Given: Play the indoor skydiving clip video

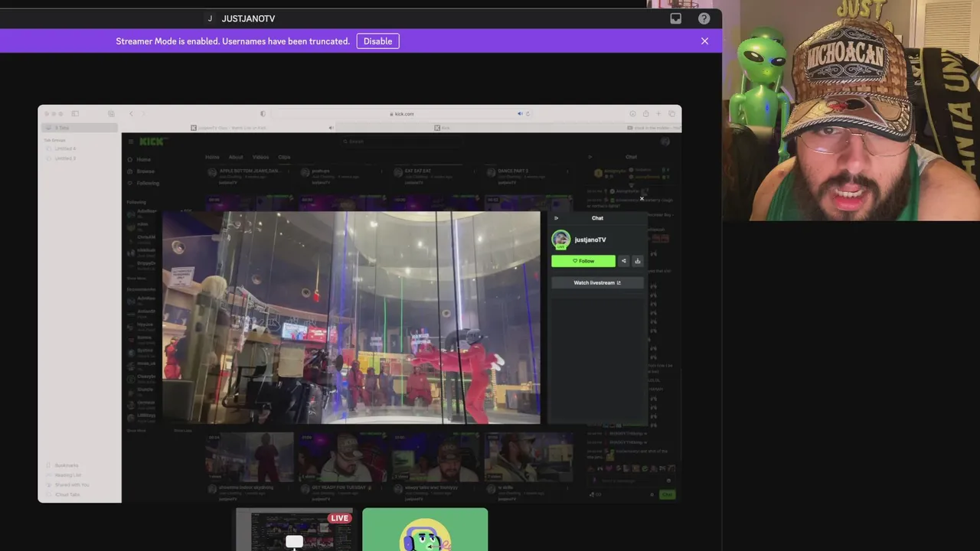Looking at the screenshot, I should 351,318.
